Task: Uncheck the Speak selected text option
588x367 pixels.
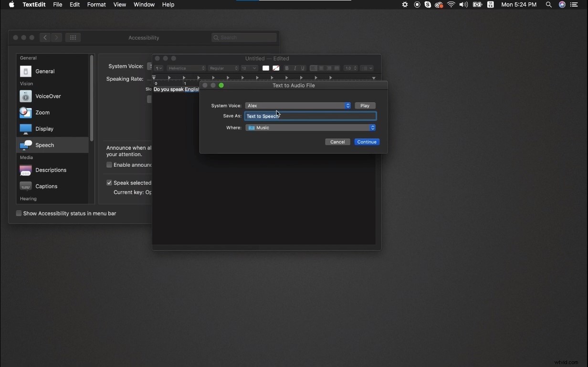Action: click(109, 182)
